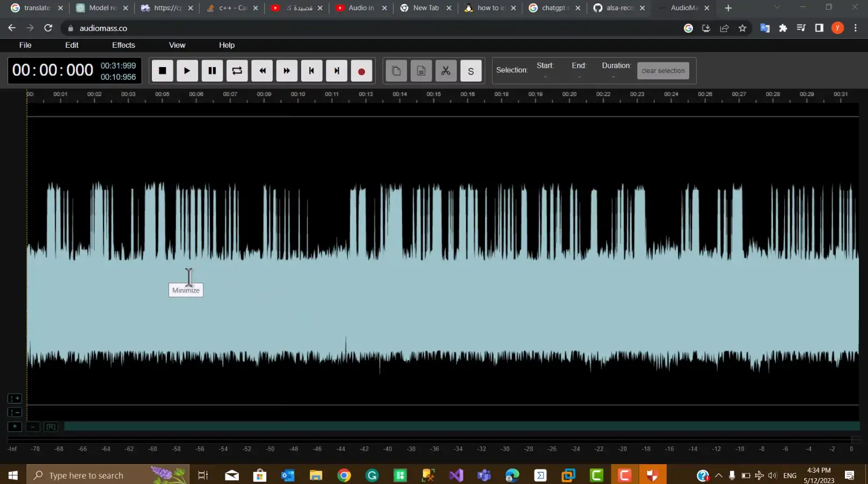
Task: Pause the audio playback
Action: [212, 71]
